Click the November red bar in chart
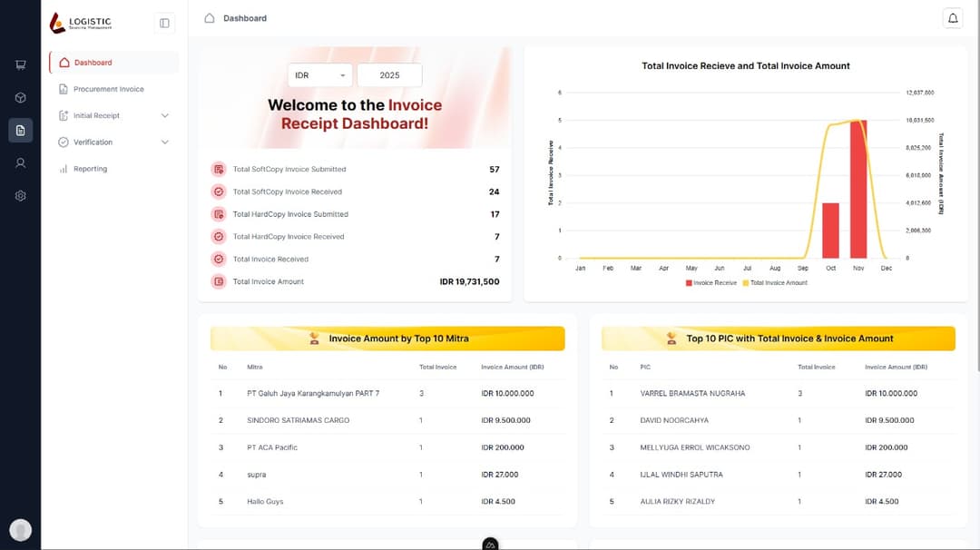980x550 pixels. (x=858, y=189)
